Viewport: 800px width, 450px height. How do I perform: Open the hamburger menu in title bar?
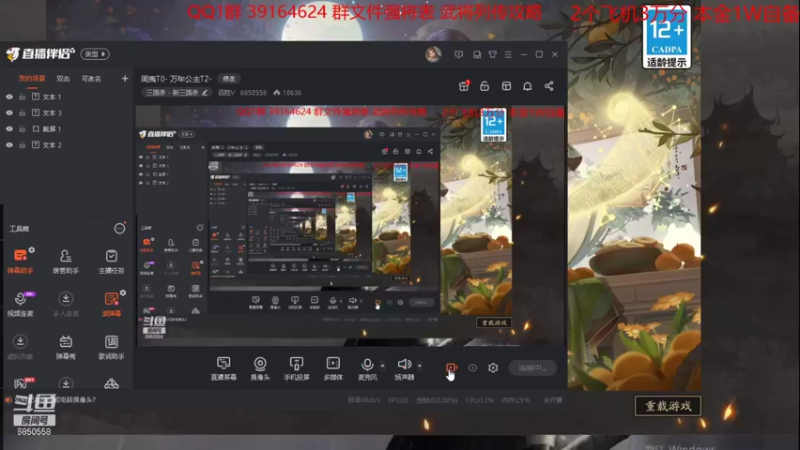508,54
